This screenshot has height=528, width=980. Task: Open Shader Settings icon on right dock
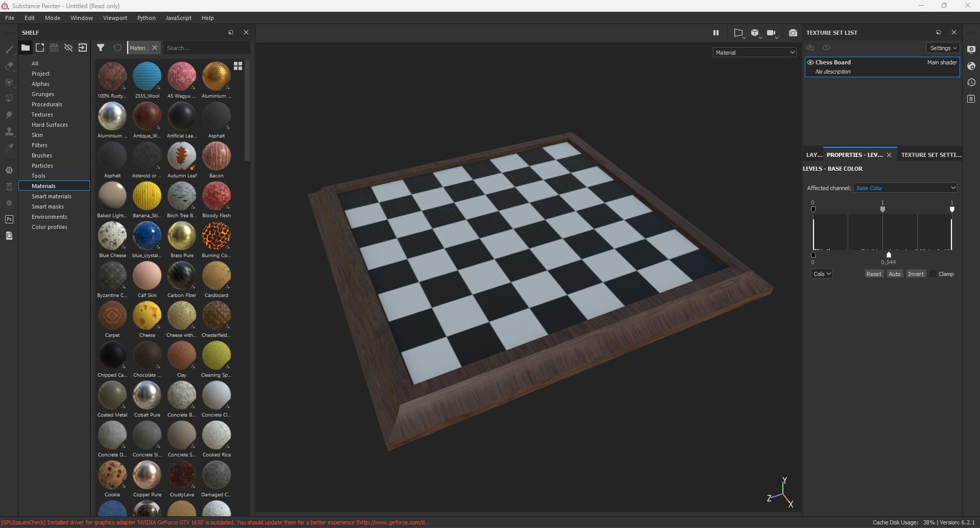click(971, 66)
